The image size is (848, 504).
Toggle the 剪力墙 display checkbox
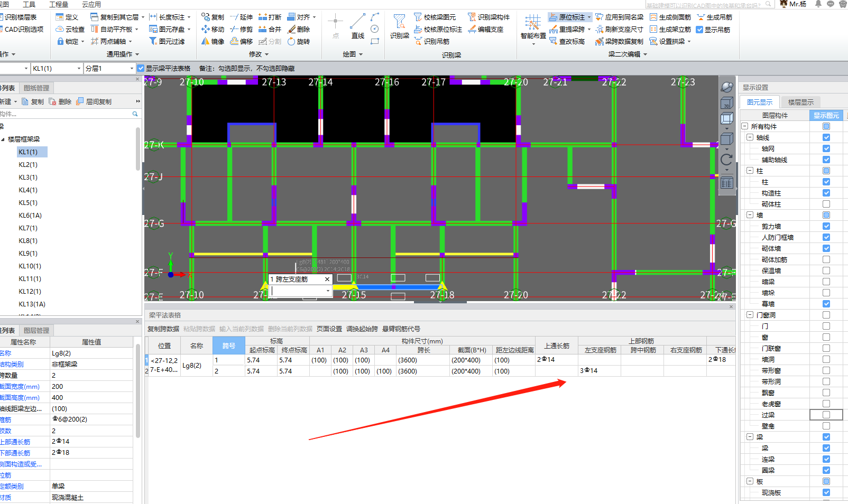tap(826, 226)
